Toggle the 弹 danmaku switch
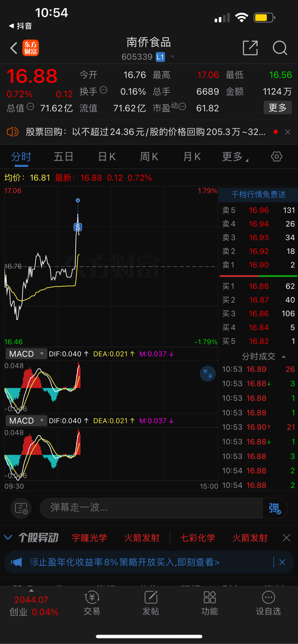298x644 pixels. [x=275, y=508]
